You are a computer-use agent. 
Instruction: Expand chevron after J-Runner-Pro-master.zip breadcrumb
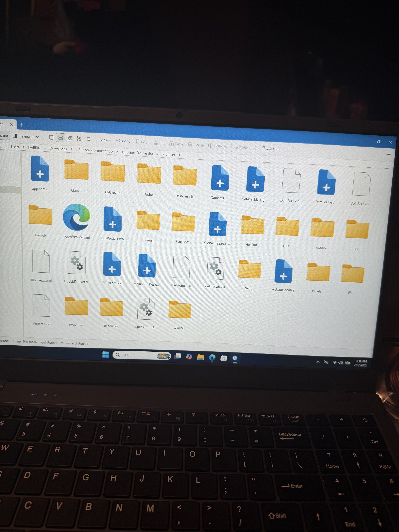coord(117,152)
